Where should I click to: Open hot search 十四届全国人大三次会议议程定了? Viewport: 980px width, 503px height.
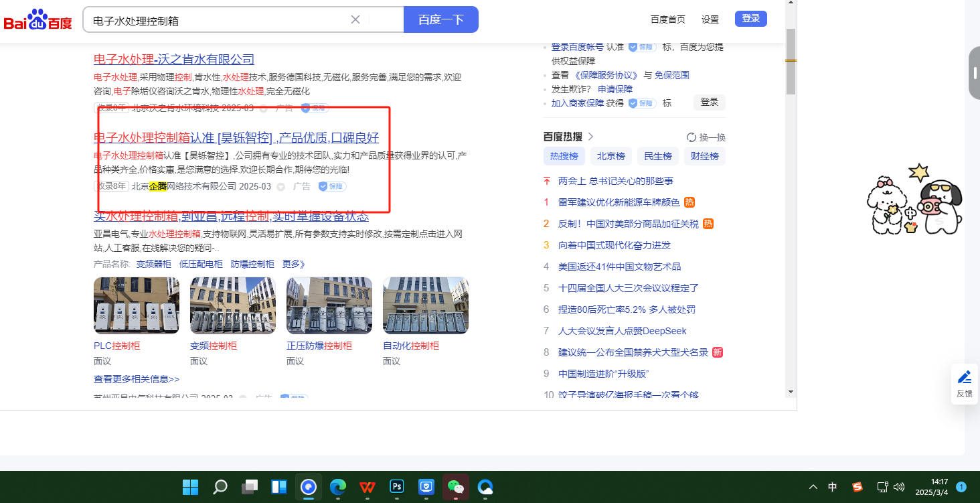tap(629, 288)
